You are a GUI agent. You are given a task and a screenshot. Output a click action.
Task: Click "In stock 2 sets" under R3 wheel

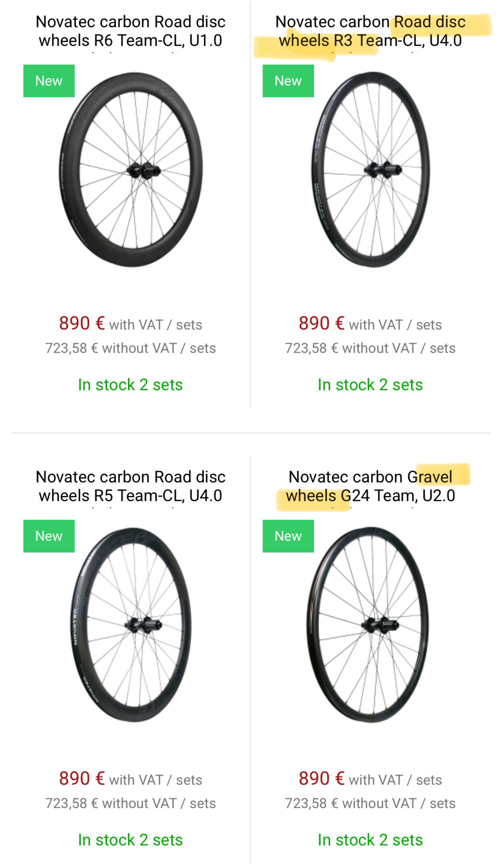pos(370,385)
